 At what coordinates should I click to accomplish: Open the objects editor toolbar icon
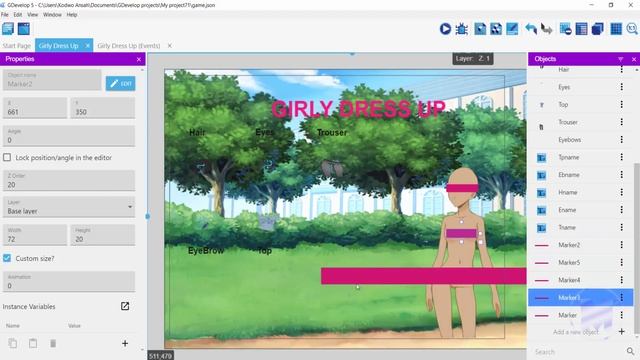tap(480, 29)
